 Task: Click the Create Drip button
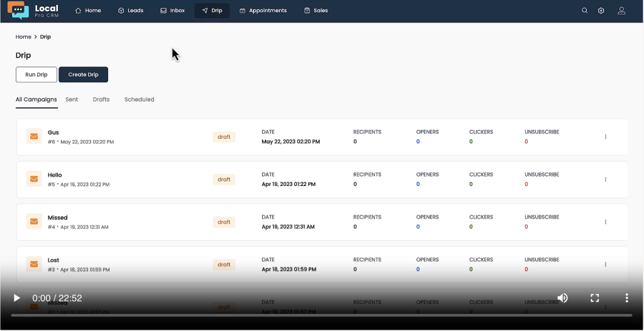tap(83, 75)
